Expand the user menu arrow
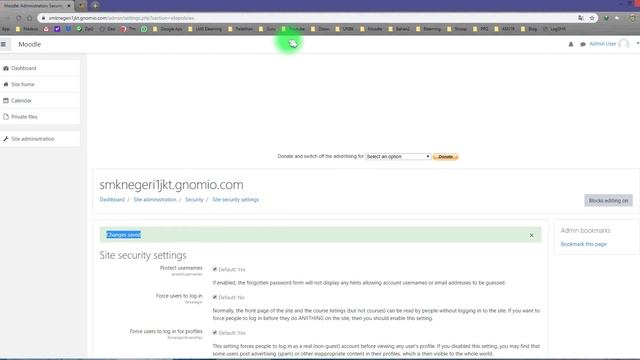This screenshot has height=360, width=640. [638, 43]
